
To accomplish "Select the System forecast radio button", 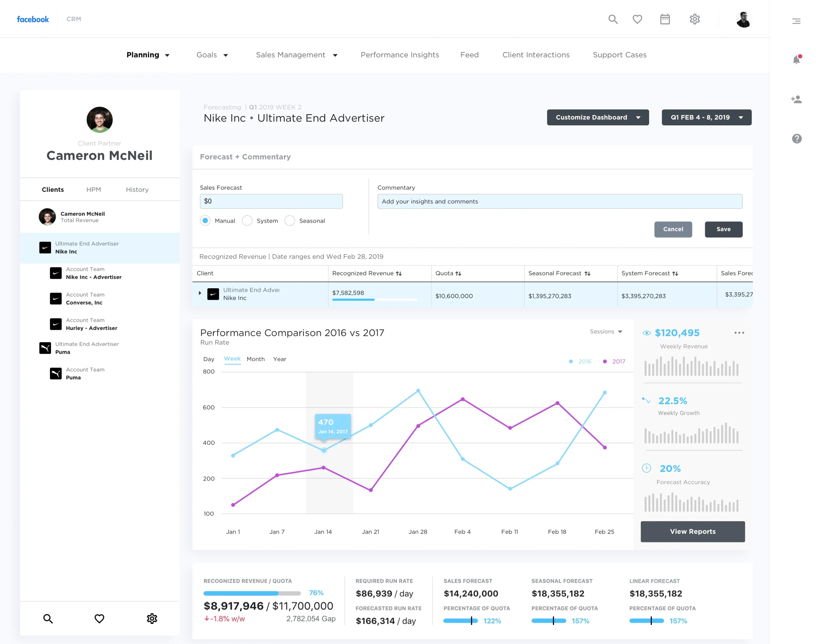I will click(247, 220).
